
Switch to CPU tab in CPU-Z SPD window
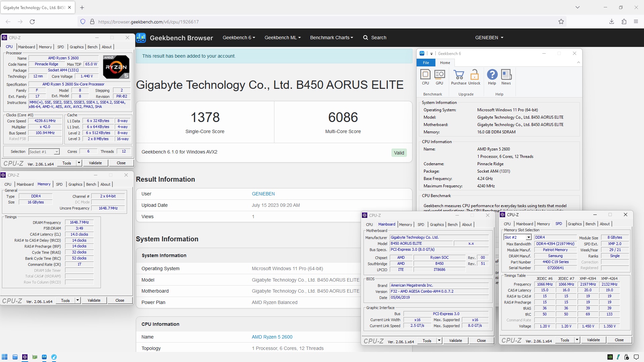click(507, 224)
